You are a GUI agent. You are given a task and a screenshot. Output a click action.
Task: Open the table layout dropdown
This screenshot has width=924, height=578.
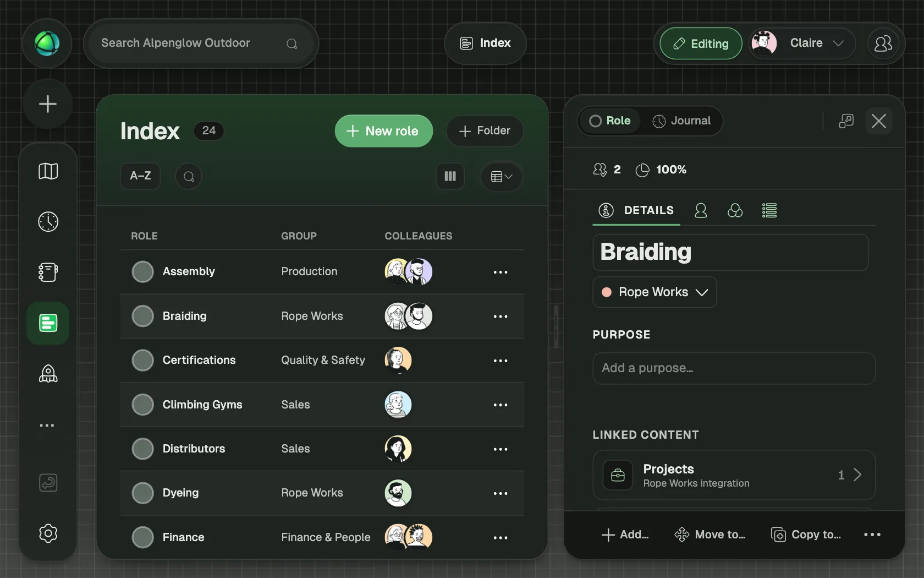[501, 176]
